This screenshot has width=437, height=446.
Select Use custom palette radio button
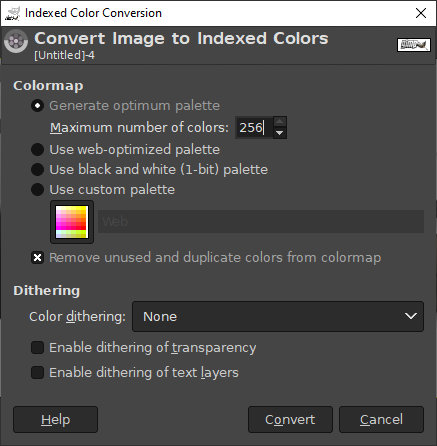(x=37, y=189)
